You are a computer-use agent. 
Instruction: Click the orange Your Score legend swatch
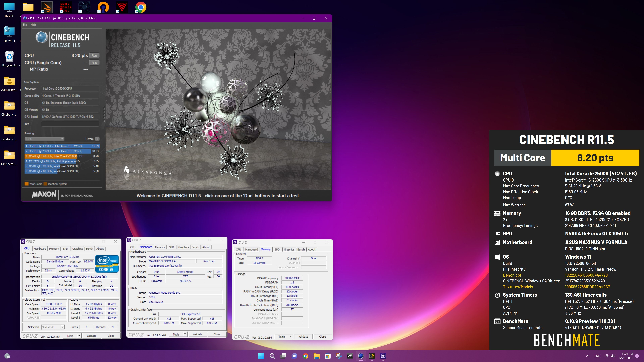26,184
